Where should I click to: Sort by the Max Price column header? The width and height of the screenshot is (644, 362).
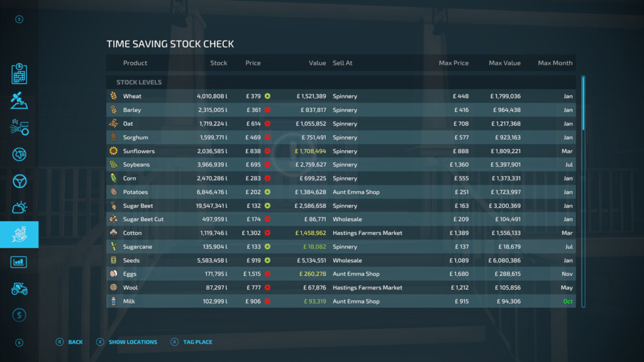pyautogui.click(x=453, y=63)
